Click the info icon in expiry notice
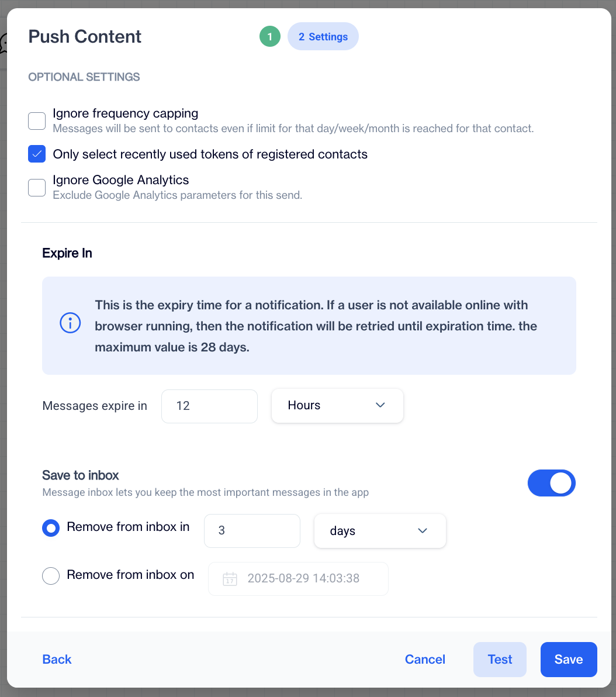616x697 pixels. 70,323
